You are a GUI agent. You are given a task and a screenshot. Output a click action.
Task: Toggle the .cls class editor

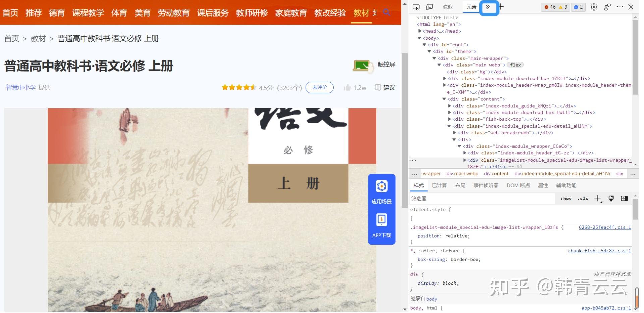tap(583, 199)
